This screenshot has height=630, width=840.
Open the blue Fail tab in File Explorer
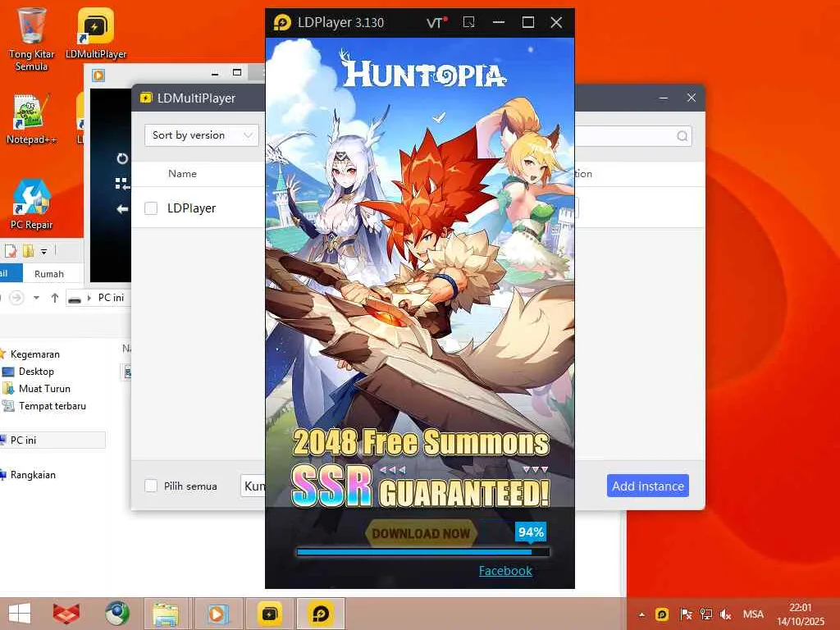click(x=11, y=273)
